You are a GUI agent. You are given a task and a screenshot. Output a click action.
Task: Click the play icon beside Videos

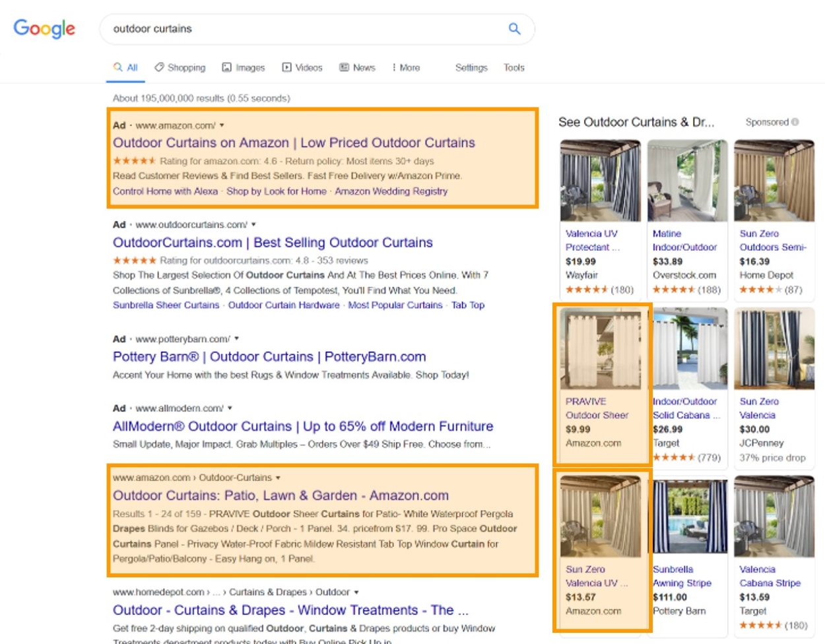point(286,67)
